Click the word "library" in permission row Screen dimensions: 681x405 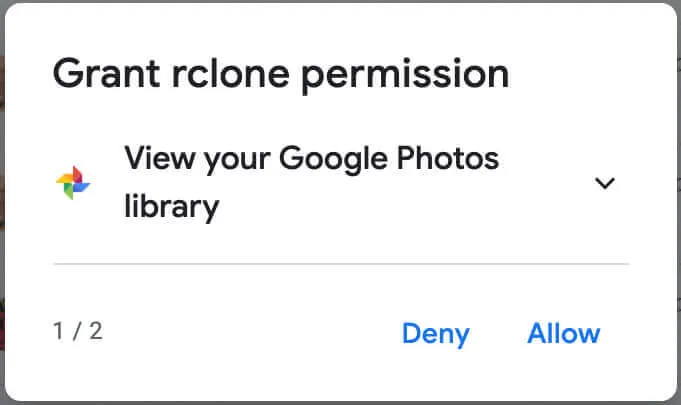tap(172, 207)
